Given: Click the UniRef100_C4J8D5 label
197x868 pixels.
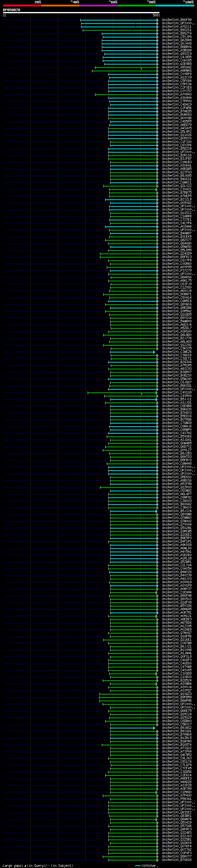Looking at the screenshot, I should [x=177, y=57].
